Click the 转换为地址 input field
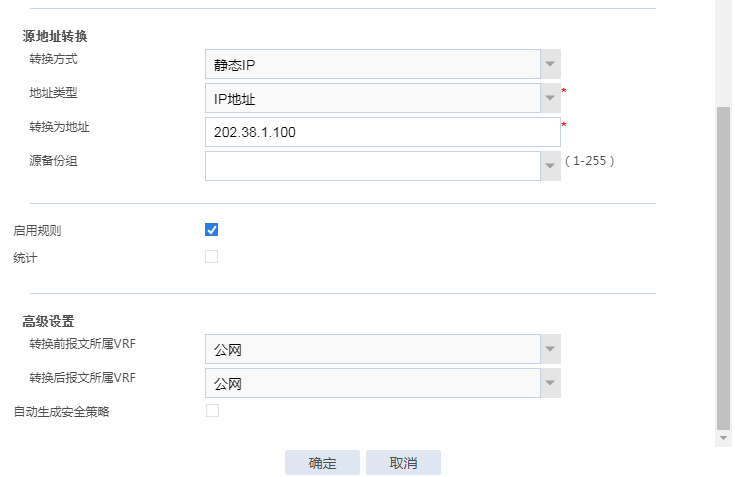This screenshot has height=477, width=735. click(382, 132)
